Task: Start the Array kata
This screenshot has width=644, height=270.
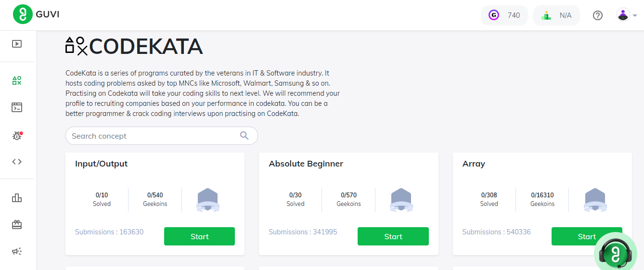Action: 586,236
